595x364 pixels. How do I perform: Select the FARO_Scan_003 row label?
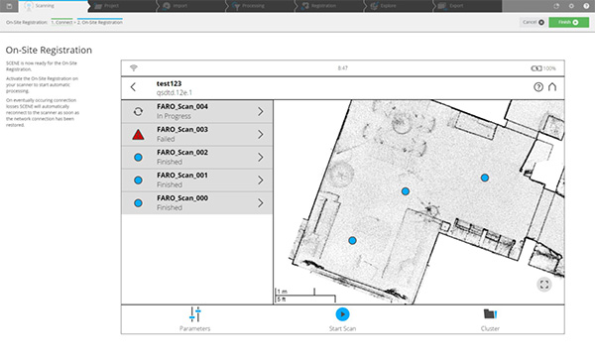(x=182, y=129)
